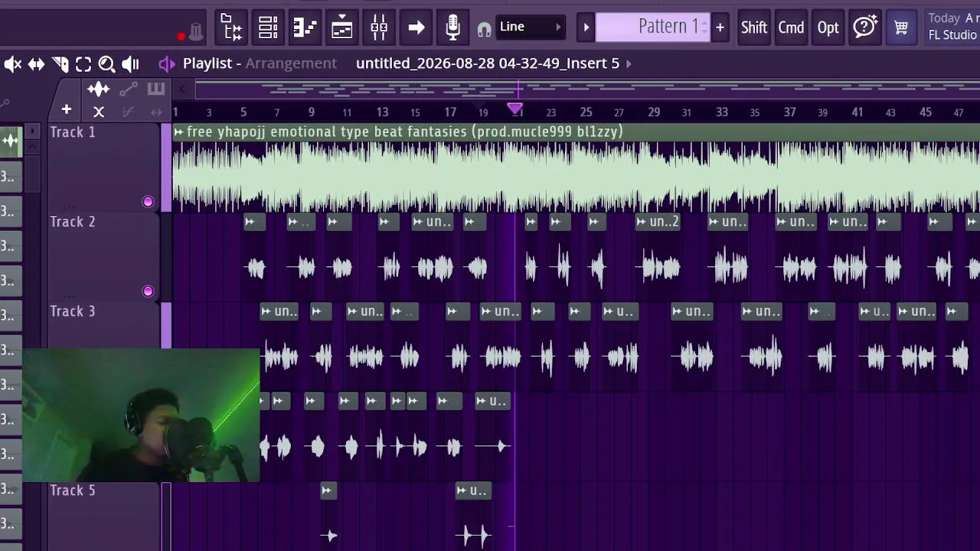Mute Track 2 with its pink dot
The height and width of the screenshot is (551, 980).
(148, 292)
